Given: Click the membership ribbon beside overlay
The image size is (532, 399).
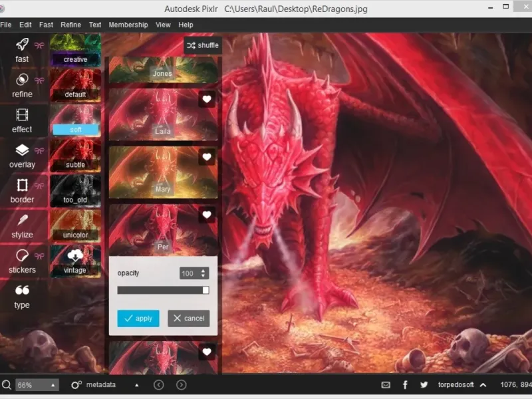Looking at the screenshot, I should pyautogui.click(x=39, y=151).
